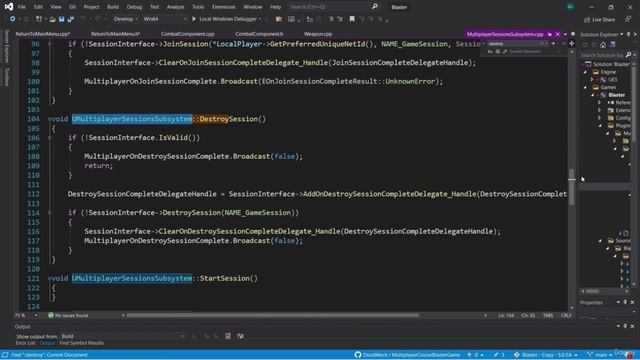Screen dimensions: 640x360
Task: Click the Save All toolbar icon
Action: [x=70, y=19]
